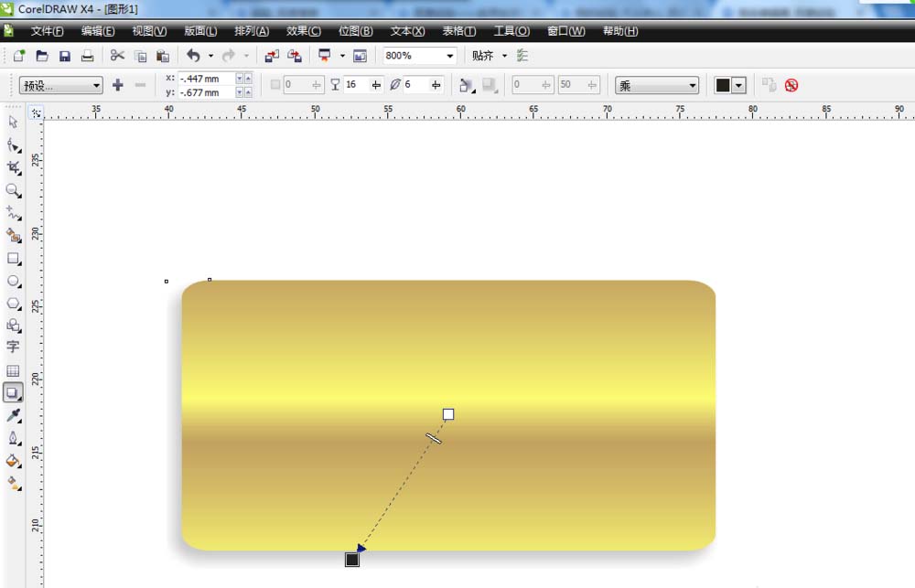Pick the Eyedropper tool
Viewport: 915px width, 588px height.
tap(13, 416)
